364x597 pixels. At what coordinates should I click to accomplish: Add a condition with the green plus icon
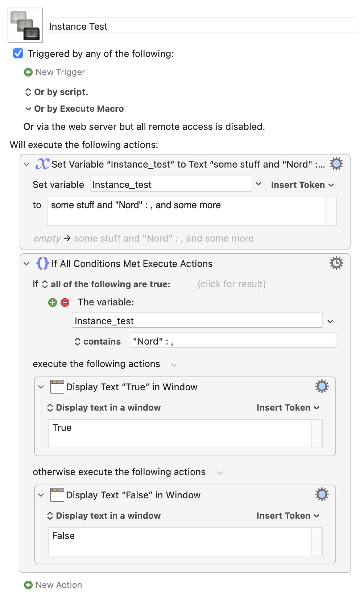tap(53, 302)
